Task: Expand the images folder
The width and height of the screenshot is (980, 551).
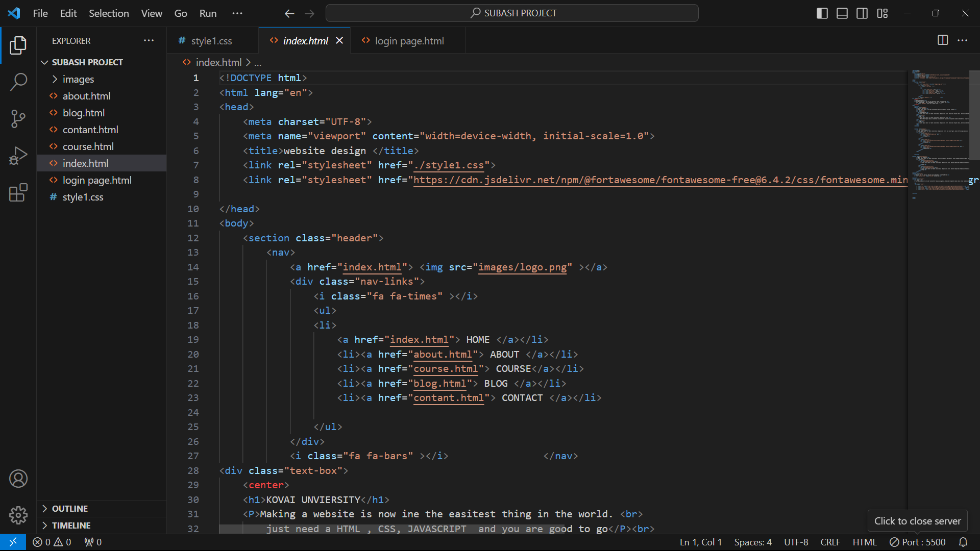Action: pos(78,79)
